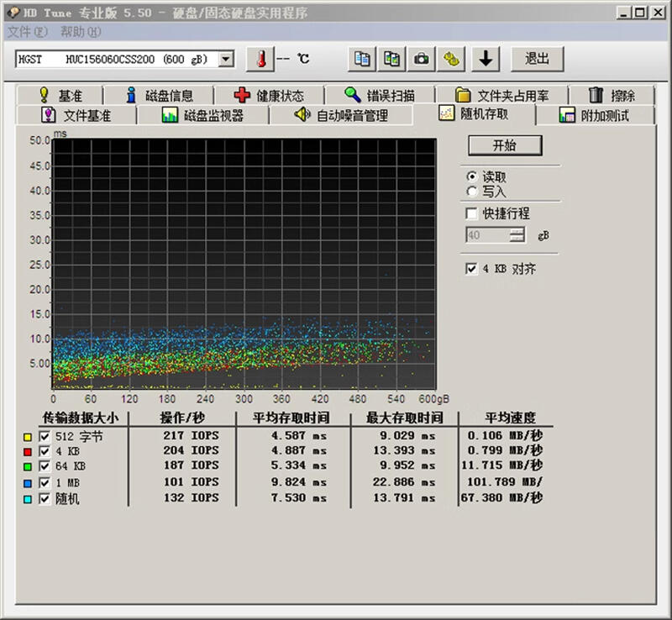
Task: Click the 101 IOPS value
Action: [x=192, y=482]
